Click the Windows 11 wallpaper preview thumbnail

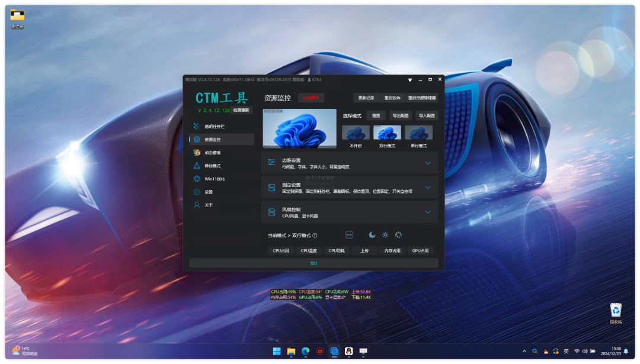[x=299, y=129]
